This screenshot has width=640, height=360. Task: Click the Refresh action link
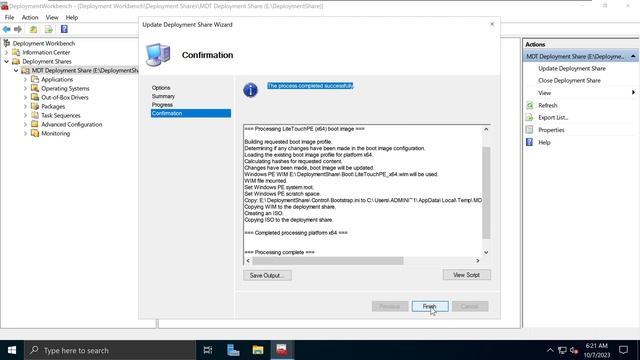click(x=547, y=105)
